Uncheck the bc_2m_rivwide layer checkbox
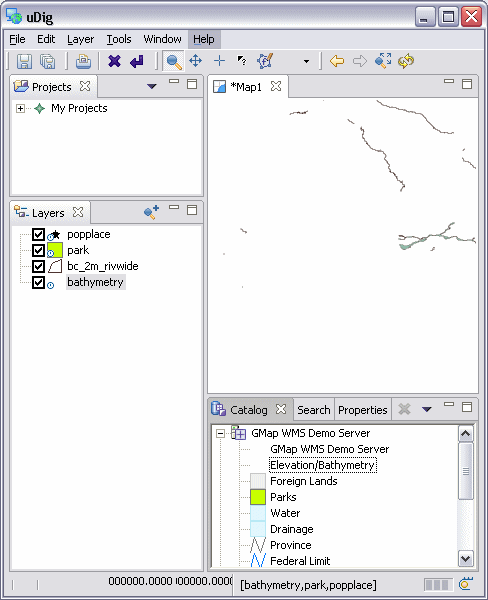 coord(38,266)
